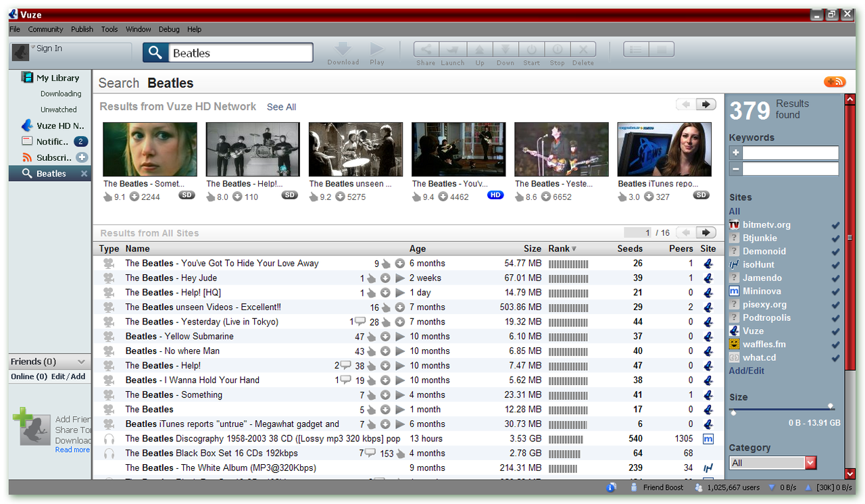Click the plus icon beside Subscriptions
The height and width of the screenshot is (504, 865).
click(82, 157)
